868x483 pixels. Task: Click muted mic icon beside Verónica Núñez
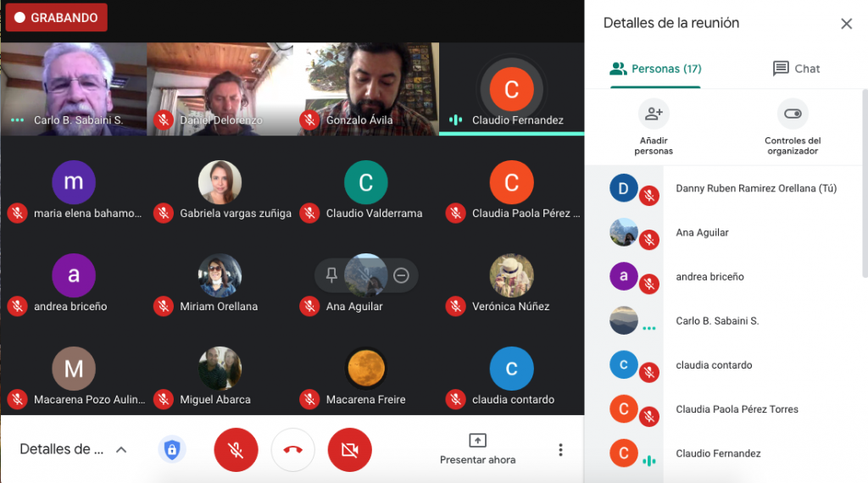pos(455,306)
